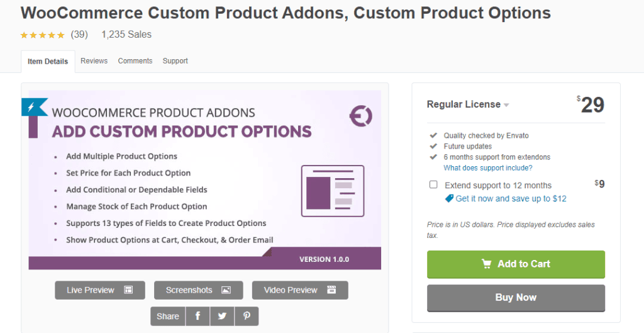The width and height of the screenshot is (644, 333).
Task: Share the item on Pinterest
Action: tap(247, 316)
